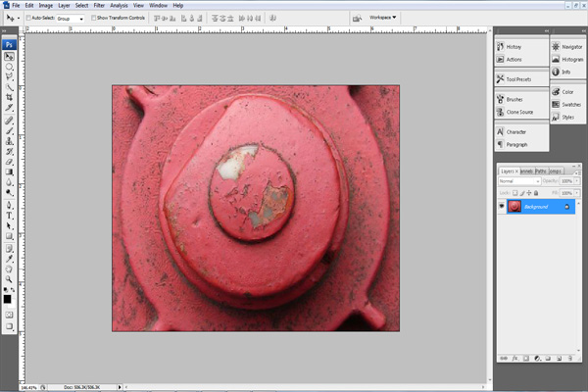Viewport: 588px width, 392px height.
Task: Select the Slice tool
Action: [9, 108]
